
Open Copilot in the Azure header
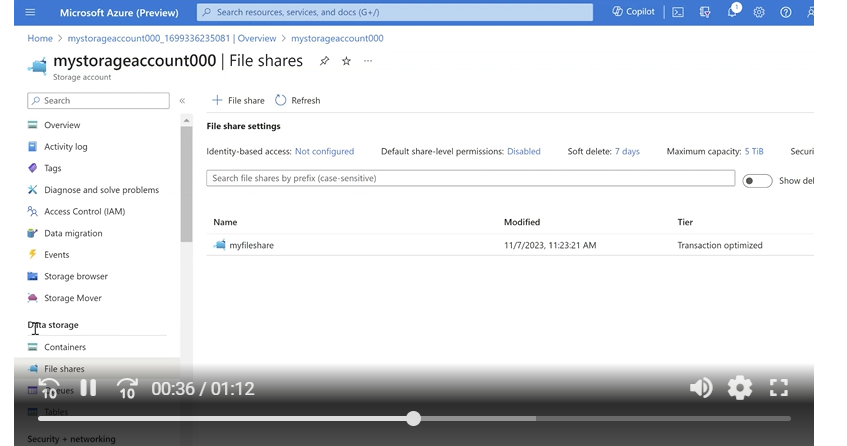633,12
